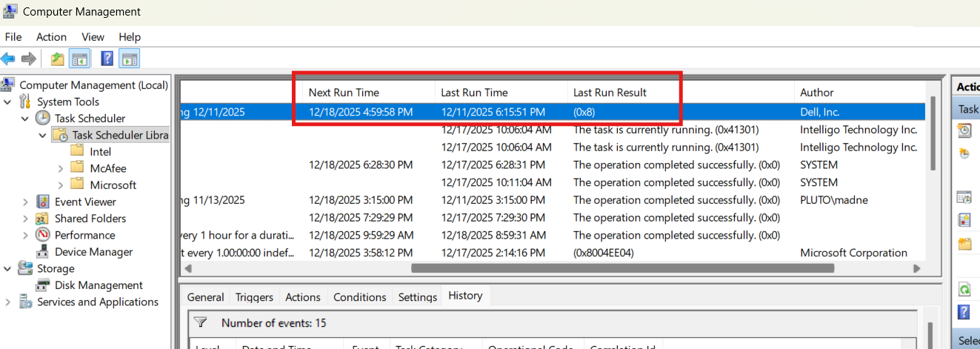Sort by the Author column header
Image resolution: width=980 pixels, height=349 pixels.
pos(859,93)
